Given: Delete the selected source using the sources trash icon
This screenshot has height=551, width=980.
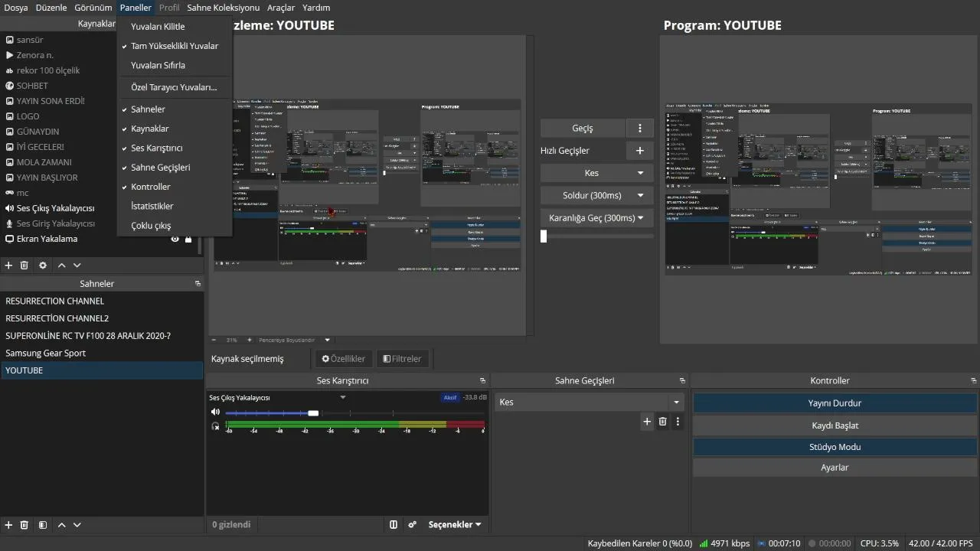Looking at the screenshot, I should click(24, 266).
